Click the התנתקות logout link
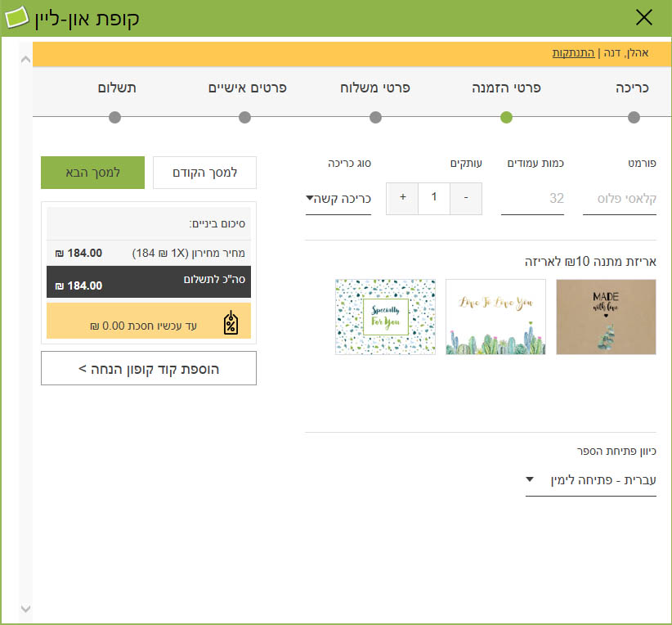Image resolution: width=672 pixels, height=625 pixels. (573, 53)
